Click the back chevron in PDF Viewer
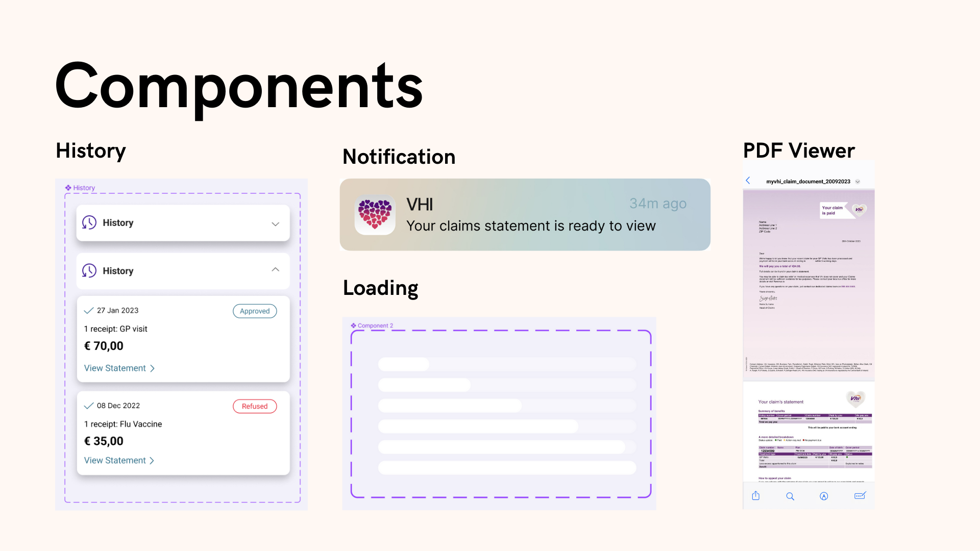980x551 pixels. point(748,180)
